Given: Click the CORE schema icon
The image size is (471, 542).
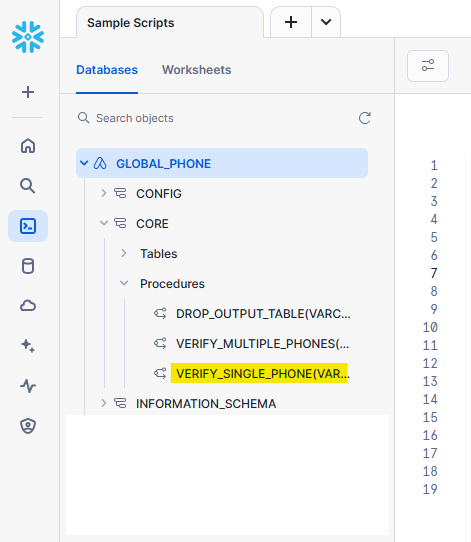Looking at the screenshot, I should (120, 223).
